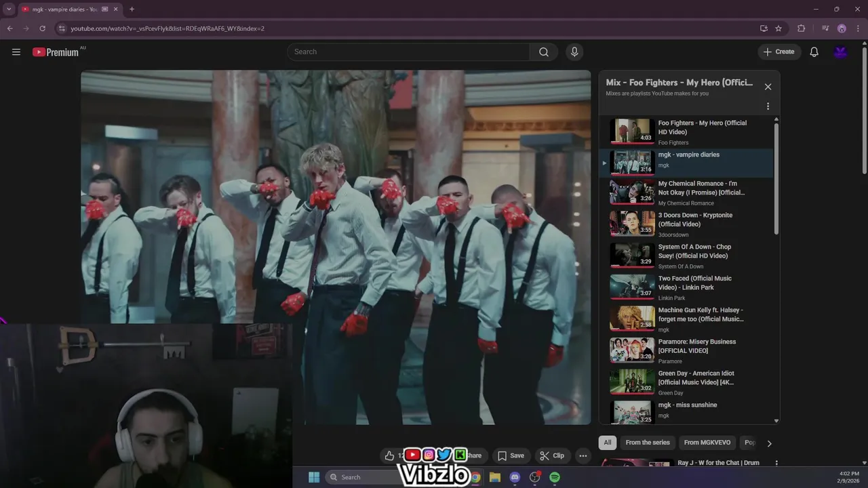Click the Create button
Screen dimensions: 868x488
pos(779,52)
